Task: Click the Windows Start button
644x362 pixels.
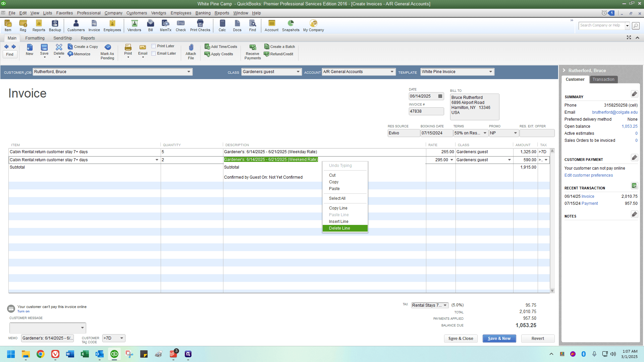Action: click(x=11, y=354)
